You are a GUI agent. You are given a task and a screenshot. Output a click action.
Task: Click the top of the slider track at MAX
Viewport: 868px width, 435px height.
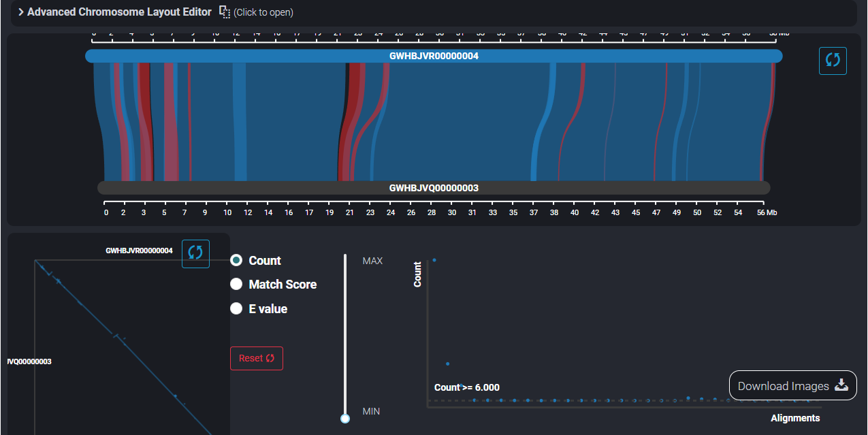(x=345, y=257)
